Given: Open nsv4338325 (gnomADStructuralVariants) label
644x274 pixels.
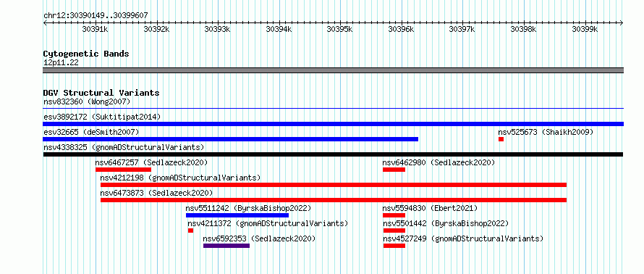Looking at the screenshot, I should (124, 147).
